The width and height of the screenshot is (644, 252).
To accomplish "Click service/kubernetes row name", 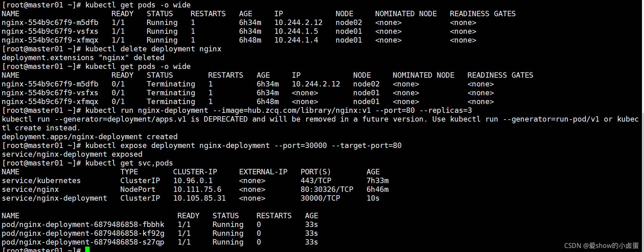I will pos(41,181).
